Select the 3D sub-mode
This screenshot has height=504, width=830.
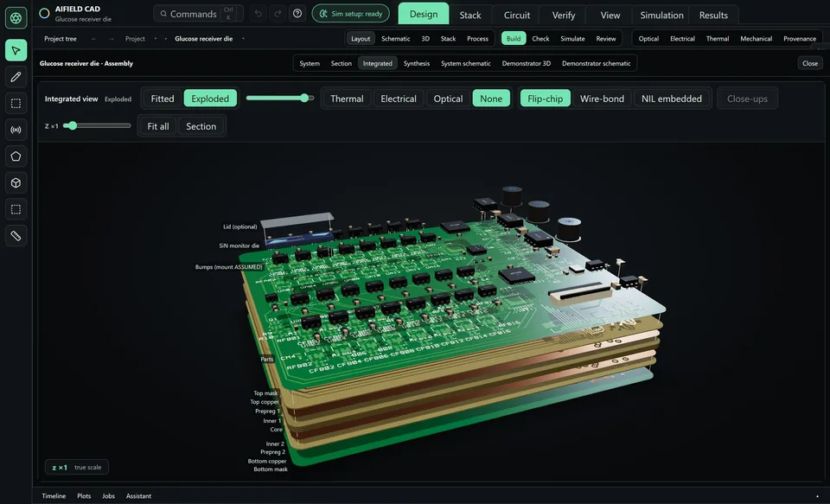425,39
